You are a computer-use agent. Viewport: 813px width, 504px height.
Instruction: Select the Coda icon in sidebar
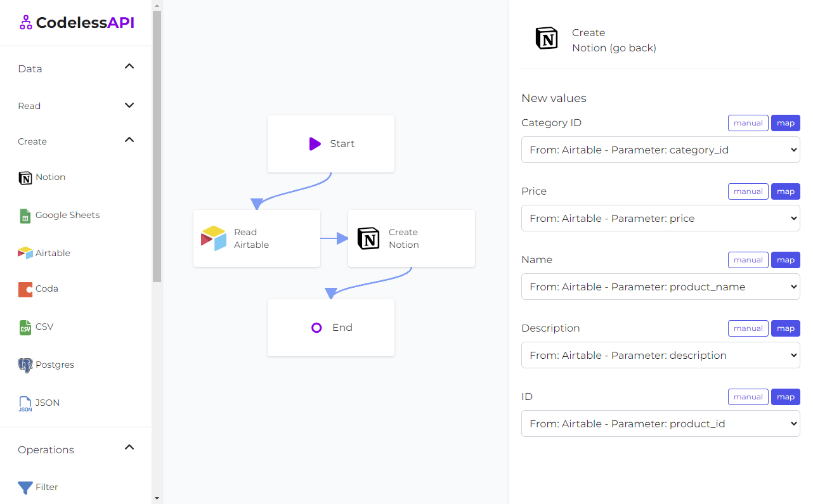pyautogui.click(x=25, y=289)
